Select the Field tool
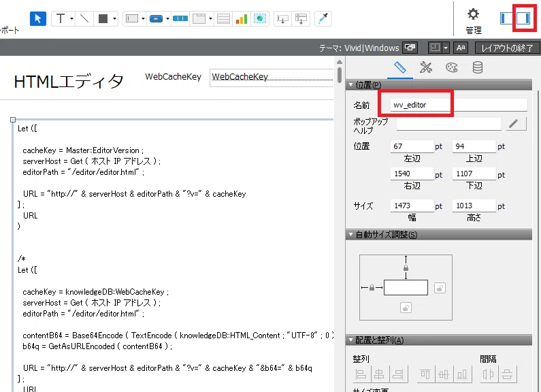 tap(282, 18)
